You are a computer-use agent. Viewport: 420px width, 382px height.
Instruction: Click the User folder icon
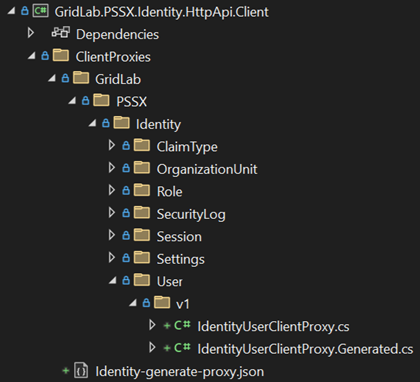tap(142, 280)
